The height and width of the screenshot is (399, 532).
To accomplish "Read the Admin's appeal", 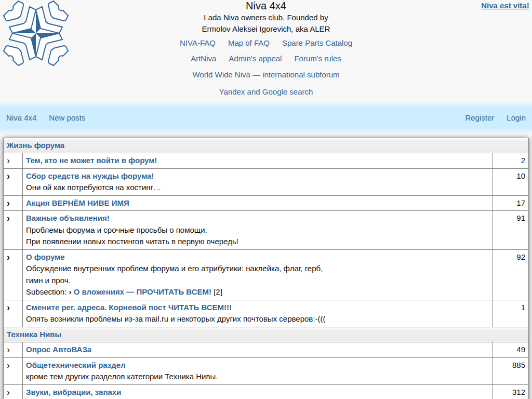I will (x=255, y=59).
